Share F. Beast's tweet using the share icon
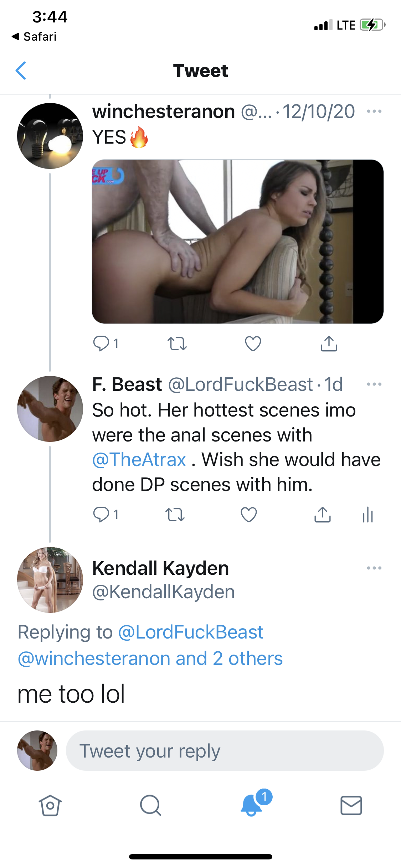The width and height of the screenshot is (401, 868). tap(322, 515)
